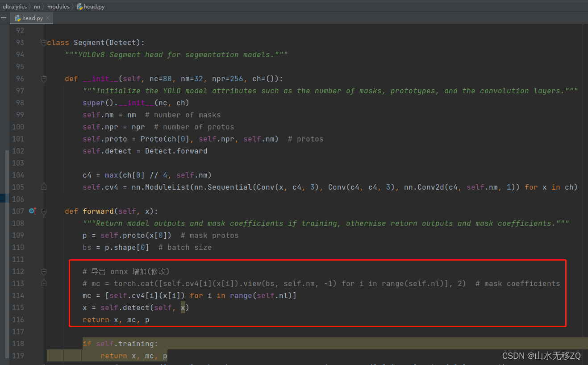Image resolution: width=588 pixels, height=365 pixels.
Task: Click the '# protos' comment on line 101
Action: click(x=306, y=139)
